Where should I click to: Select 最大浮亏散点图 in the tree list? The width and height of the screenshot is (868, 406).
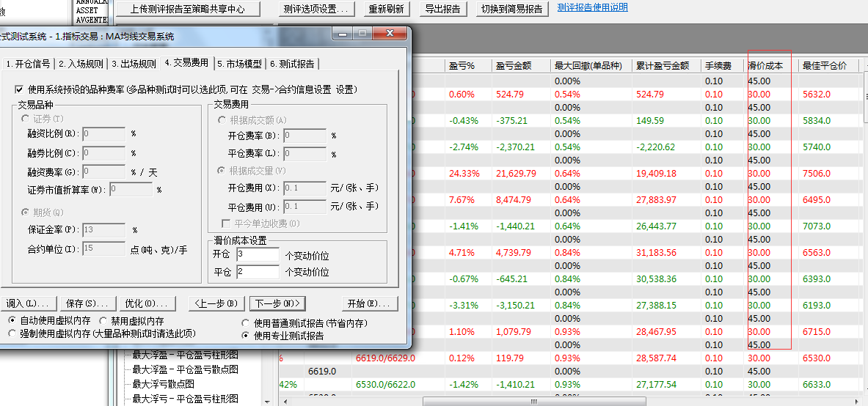[163, 384]
